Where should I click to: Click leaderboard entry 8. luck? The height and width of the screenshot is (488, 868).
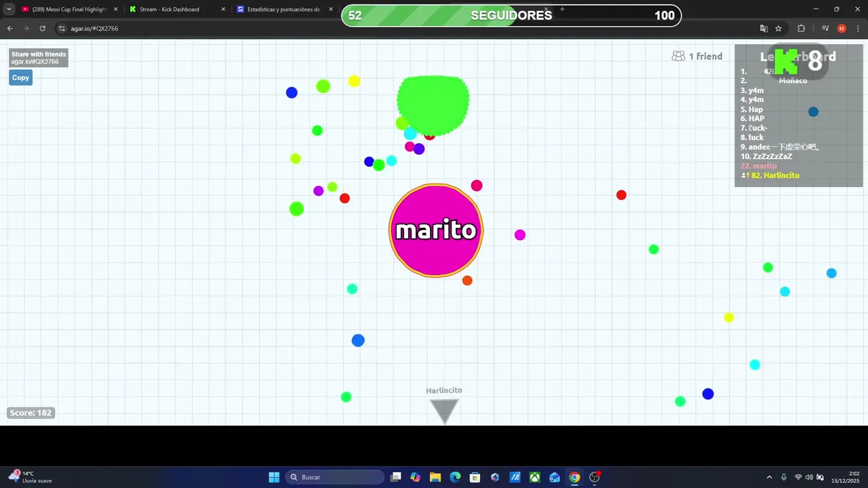click(752, 138)
